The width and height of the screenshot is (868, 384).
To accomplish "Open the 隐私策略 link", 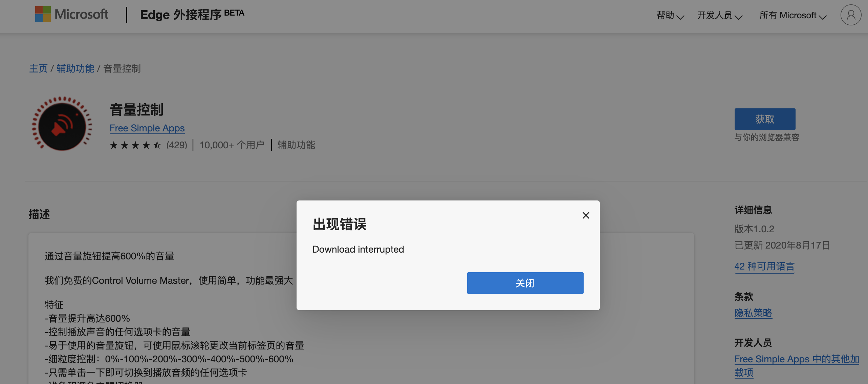I will coord(753,313).
